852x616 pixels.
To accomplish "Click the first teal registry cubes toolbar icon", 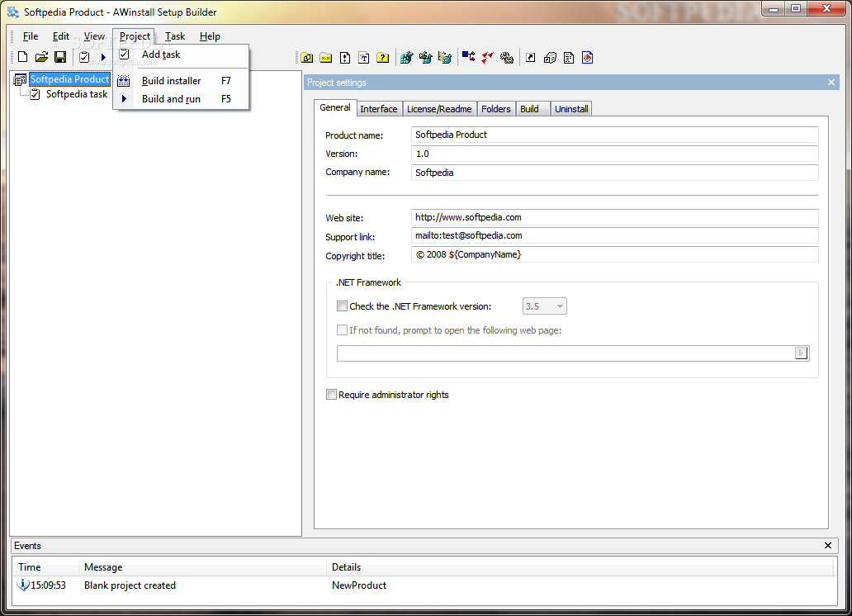I will coord(406,57).
